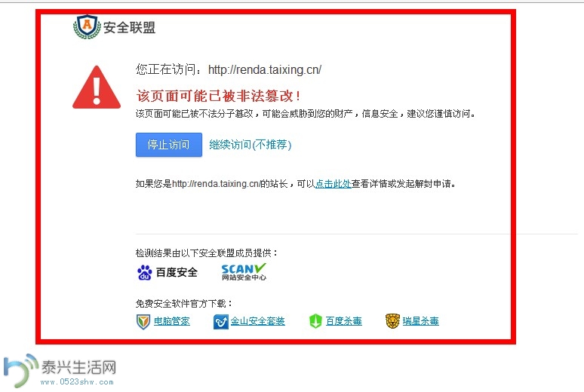Click the 泰兴生活网 watermark logo
This screenshot has width=584, height=392.
(x=60, y=370)
